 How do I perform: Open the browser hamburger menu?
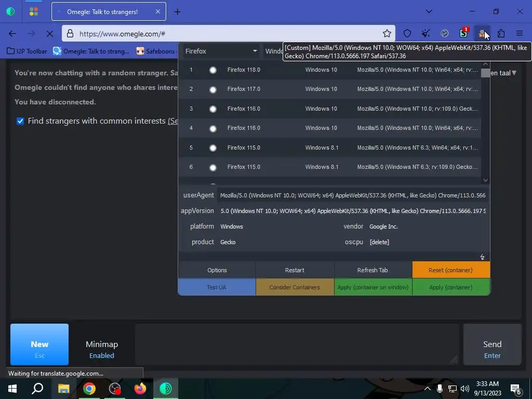pyautogui.click(x=520, y=33)
